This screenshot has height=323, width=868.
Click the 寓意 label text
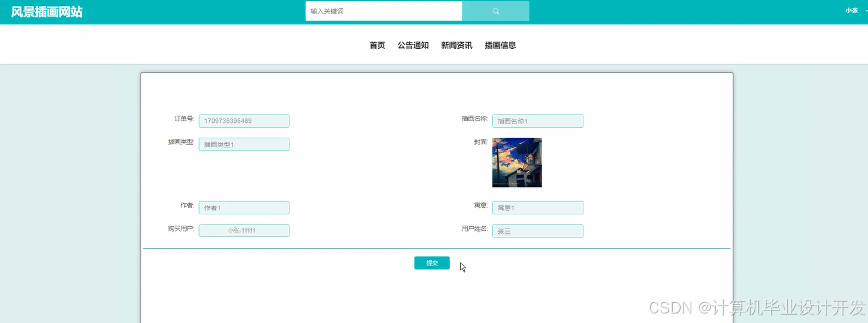click(481, 205)
